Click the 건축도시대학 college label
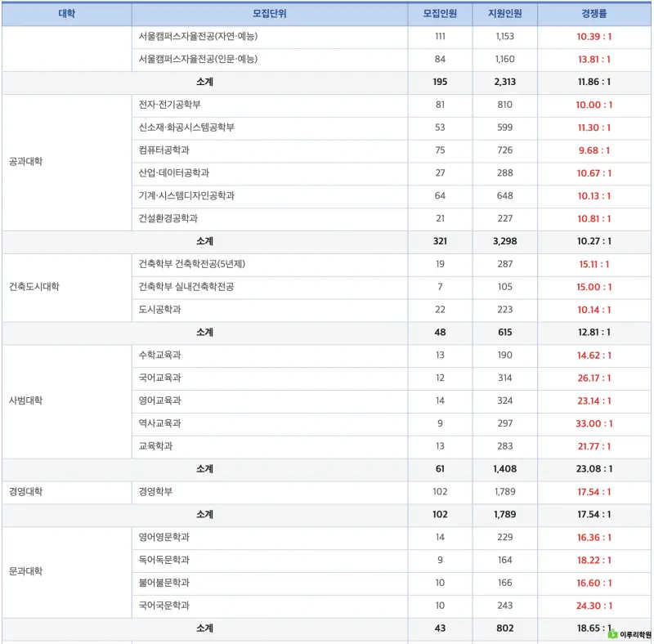654x644 pixels. tap(34, 287)
